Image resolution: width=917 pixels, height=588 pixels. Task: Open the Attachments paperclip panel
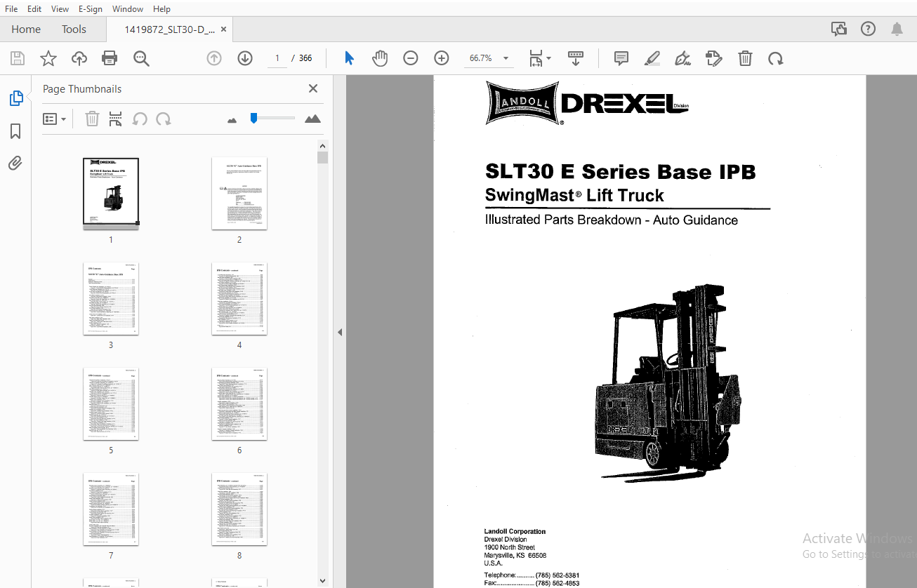[x=15, y=163]
